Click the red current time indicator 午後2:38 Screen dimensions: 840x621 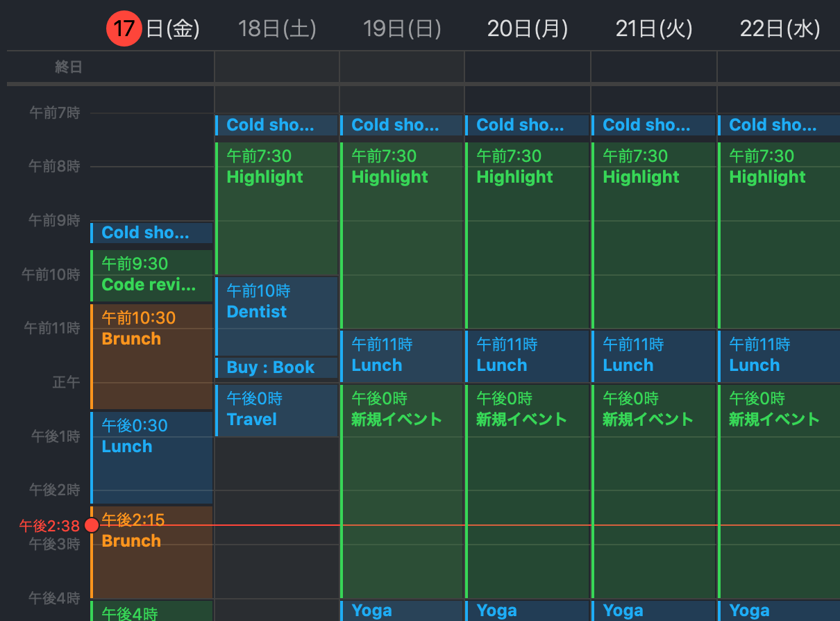47,526
